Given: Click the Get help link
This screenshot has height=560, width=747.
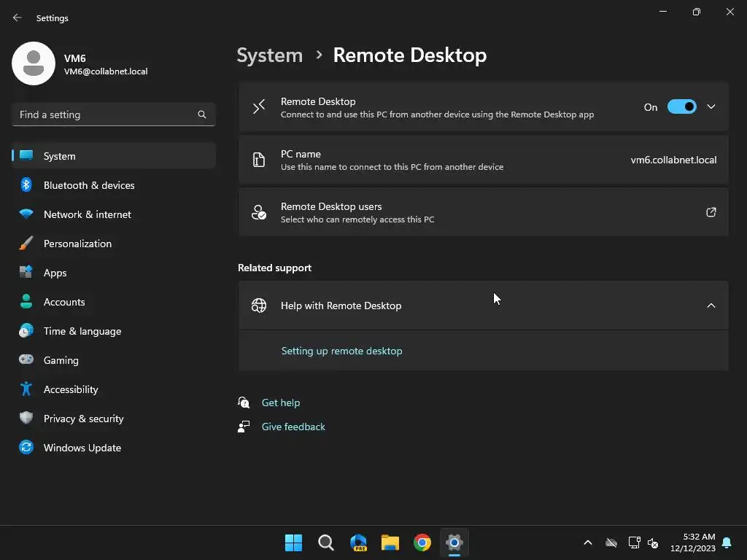Looking at the screenshot, I should (281, 402).
